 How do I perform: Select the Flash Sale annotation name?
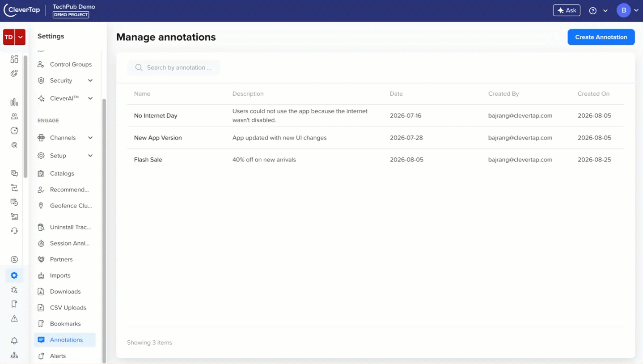point(148,160)
